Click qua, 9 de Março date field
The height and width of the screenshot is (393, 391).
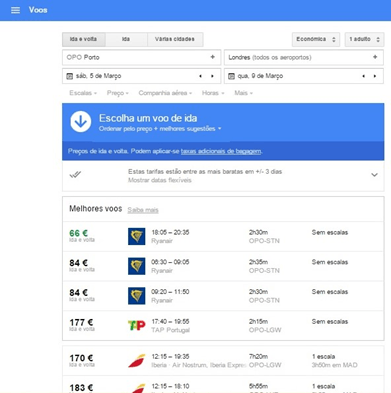(304, 76)
